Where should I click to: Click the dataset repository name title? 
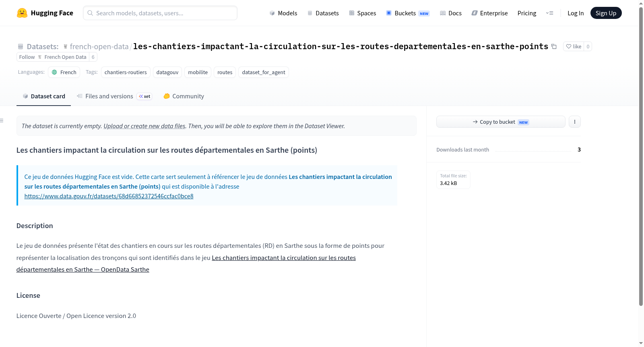pos(341,46)
